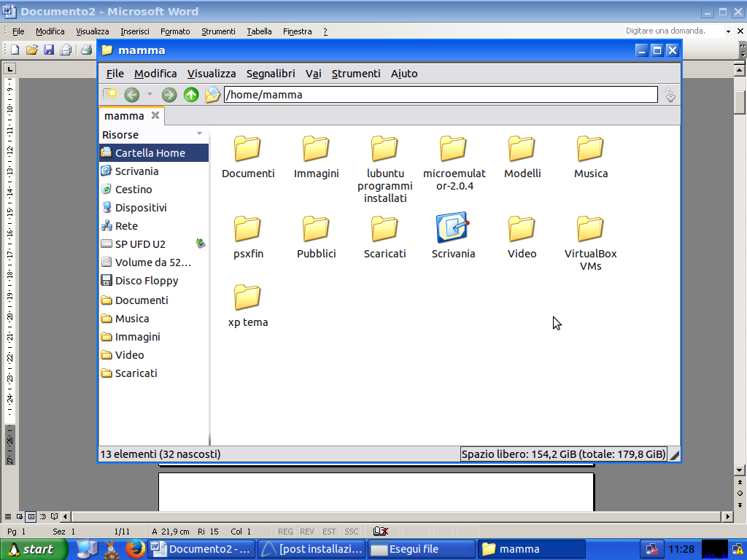The image size is (747, 560).
Task: Click the new tab icon in file manager toolbar
Action: tap(110, 95)
